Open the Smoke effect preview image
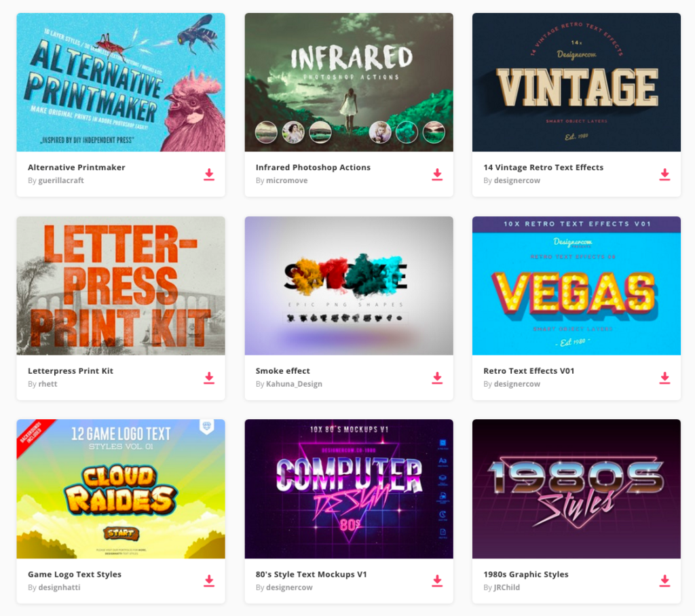 349,286
